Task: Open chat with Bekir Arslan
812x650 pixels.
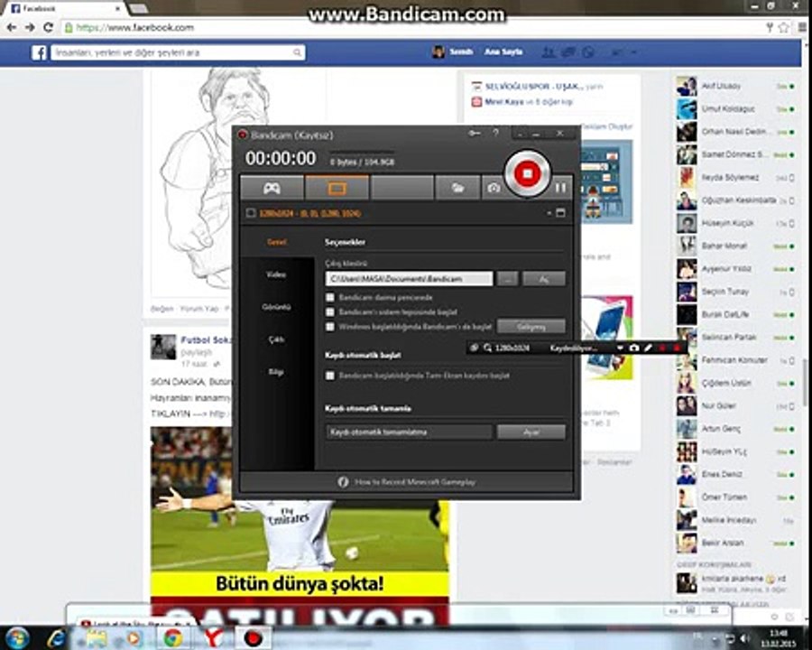Action: click(x=736, y=543)
